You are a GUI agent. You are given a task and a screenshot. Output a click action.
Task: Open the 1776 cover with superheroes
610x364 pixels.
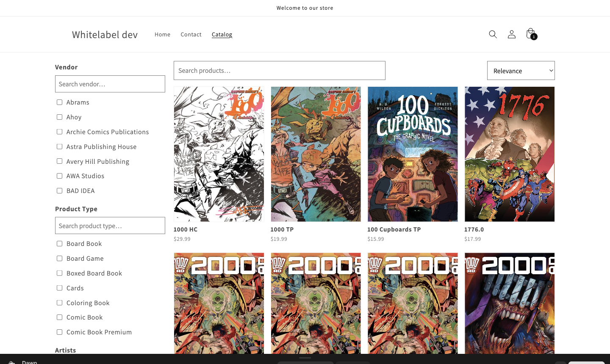tap(510, 154)
